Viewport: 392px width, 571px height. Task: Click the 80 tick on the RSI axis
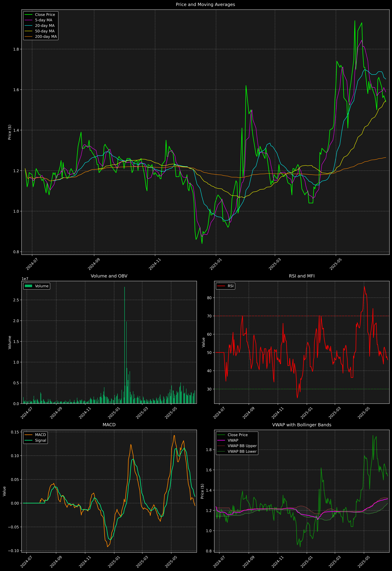coord(209,298)
